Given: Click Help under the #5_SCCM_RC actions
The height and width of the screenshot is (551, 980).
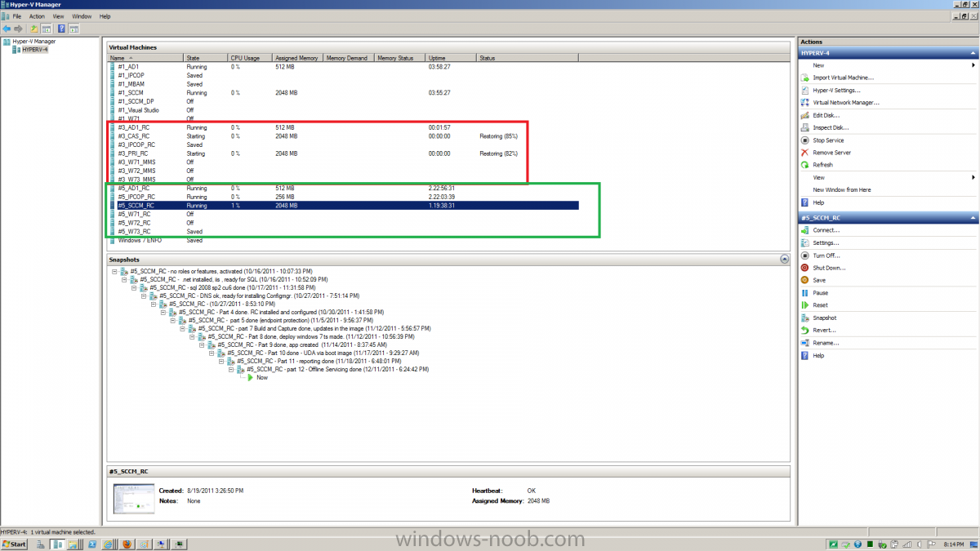Looking at the screenshot, I should point(819,355).
